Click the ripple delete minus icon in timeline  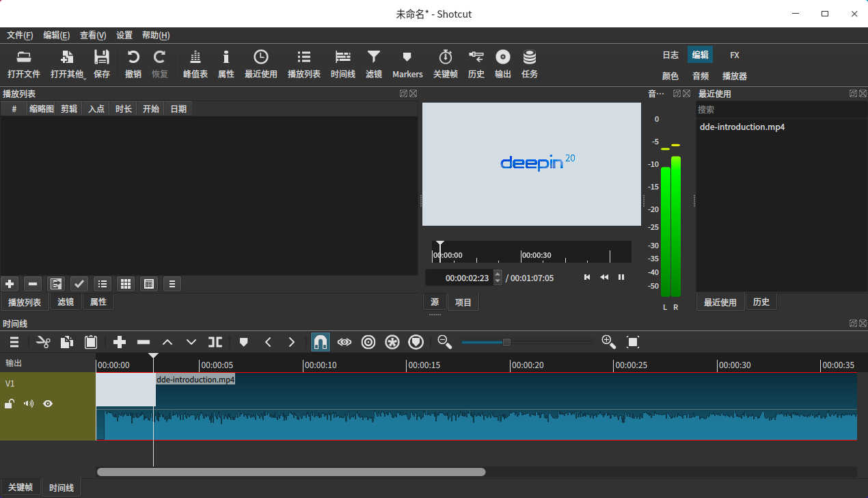144,342
